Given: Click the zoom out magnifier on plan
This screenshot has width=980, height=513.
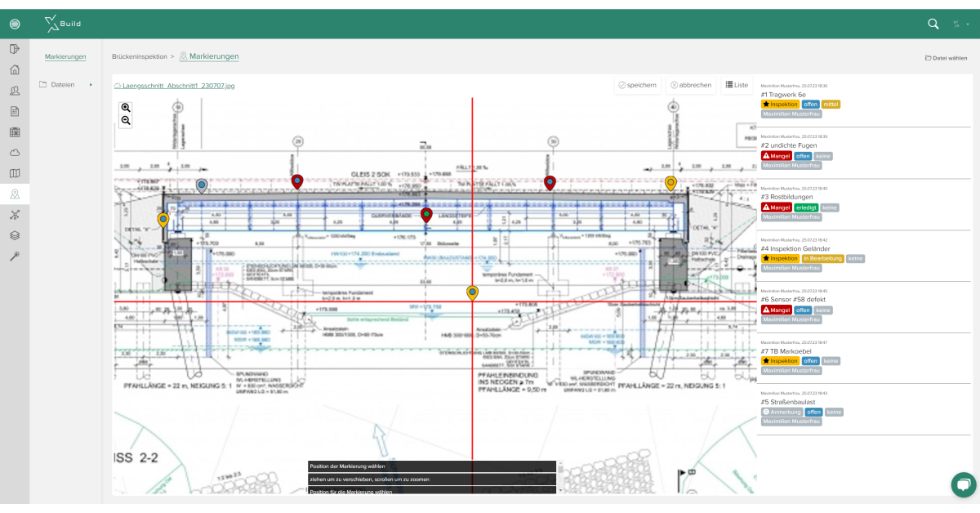Looking at the screenshot, I should [126, 121].
